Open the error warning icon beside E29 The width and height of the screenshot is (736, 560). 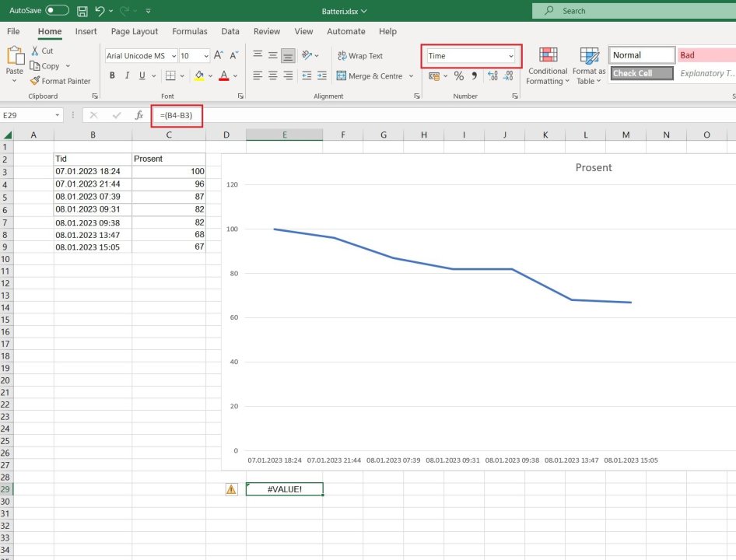click(x=231, y=489)
